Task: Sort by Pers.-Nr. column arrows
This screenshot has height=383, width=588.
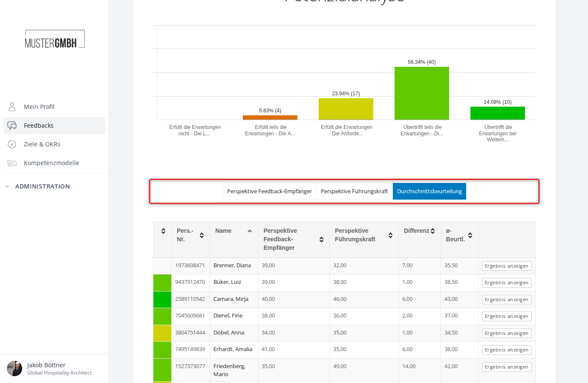Action: (202, 235)
